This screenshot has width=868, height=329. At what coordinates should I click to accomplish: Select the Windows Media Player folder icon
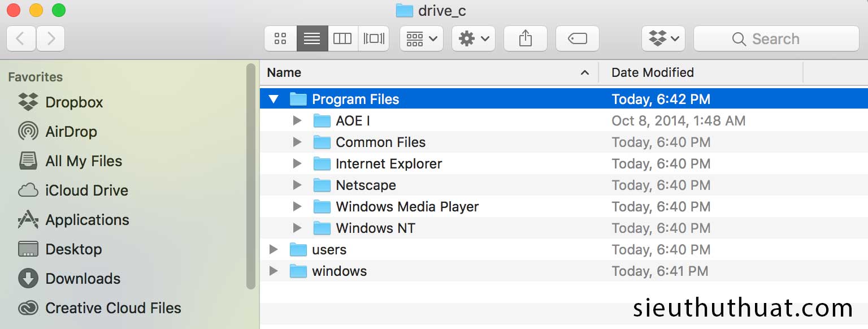click(322, 207)
